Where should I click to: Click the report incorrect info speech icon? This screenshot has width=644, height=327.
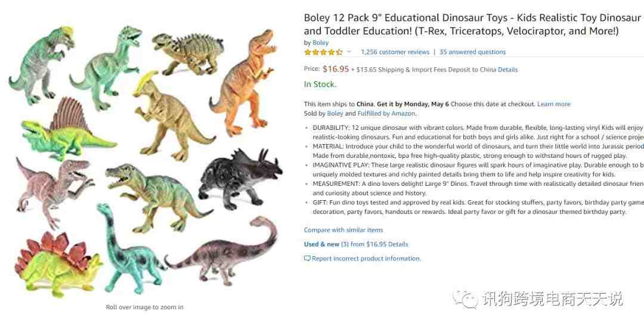[x=307, y=259]
